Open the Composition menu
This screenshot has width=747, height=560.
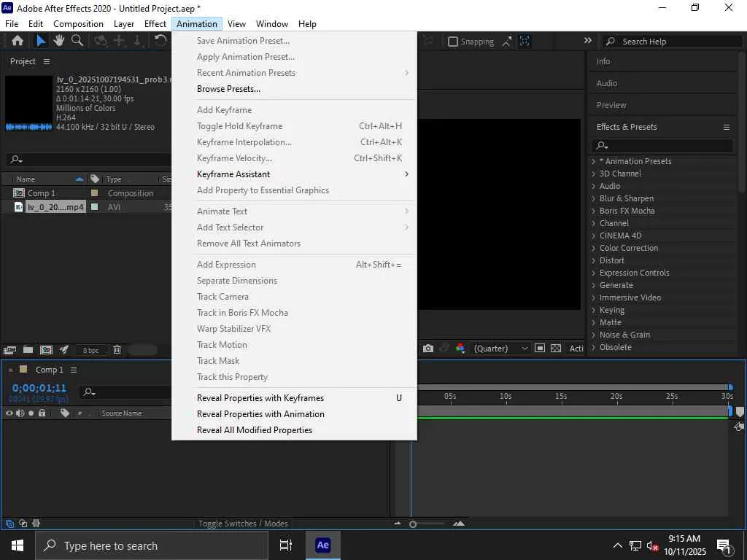(x=78, y=24)
